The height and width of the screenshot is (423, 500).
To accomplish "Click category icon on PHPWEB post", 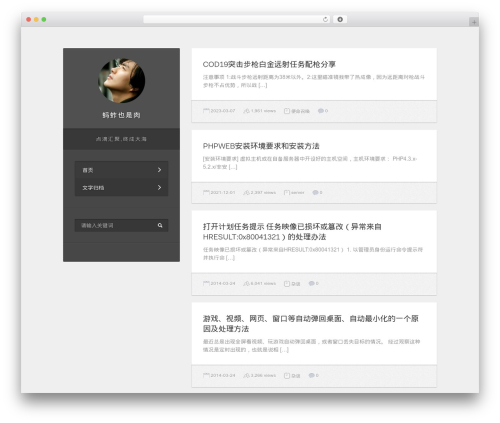I will [x=287, y=192].
